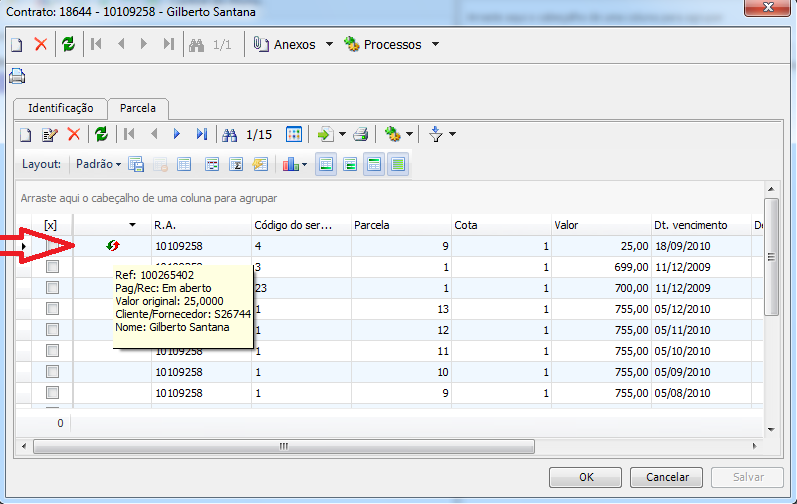Image resolution: width=797 pixels, height=504 pixels.
Task: Open the status column header dropdown arrow
Action: 133,225
